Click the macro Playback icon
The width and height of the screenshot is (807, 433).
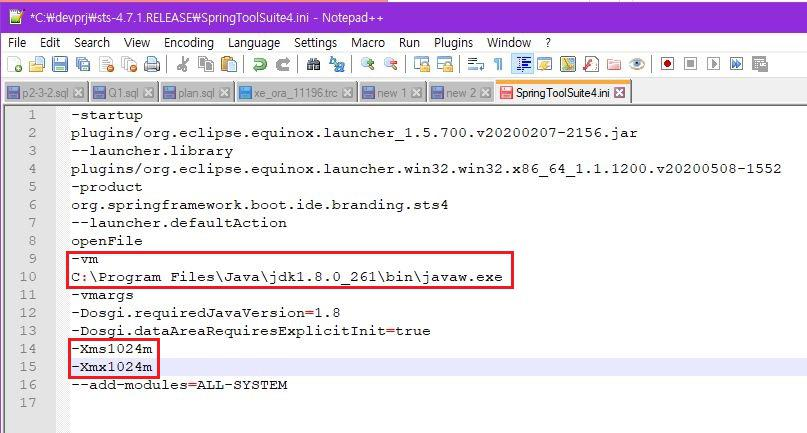(x=713, y=64)
